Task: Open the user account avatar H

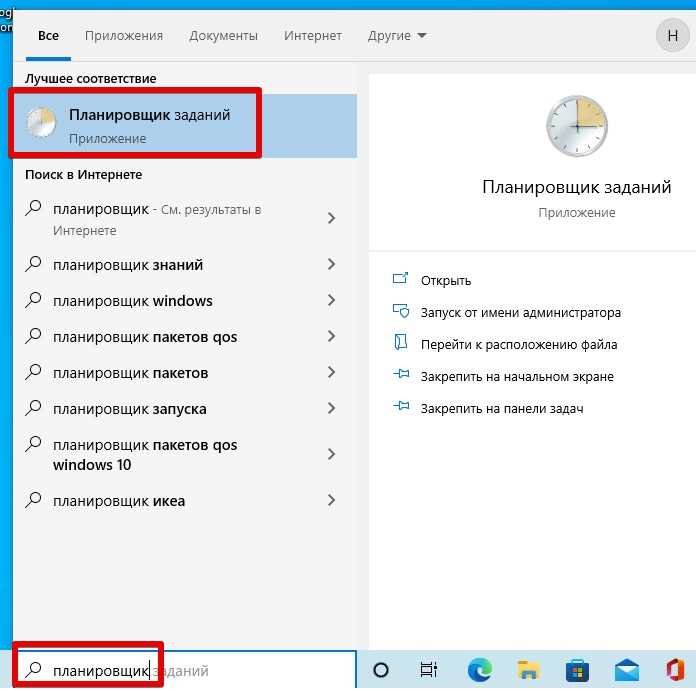Action: click(672, 36)
